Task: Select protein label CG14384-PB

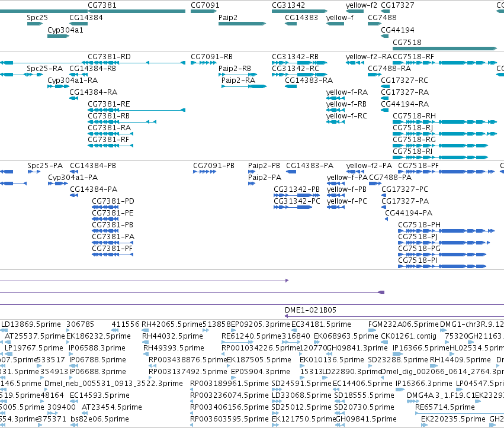Action: [93, 166]
